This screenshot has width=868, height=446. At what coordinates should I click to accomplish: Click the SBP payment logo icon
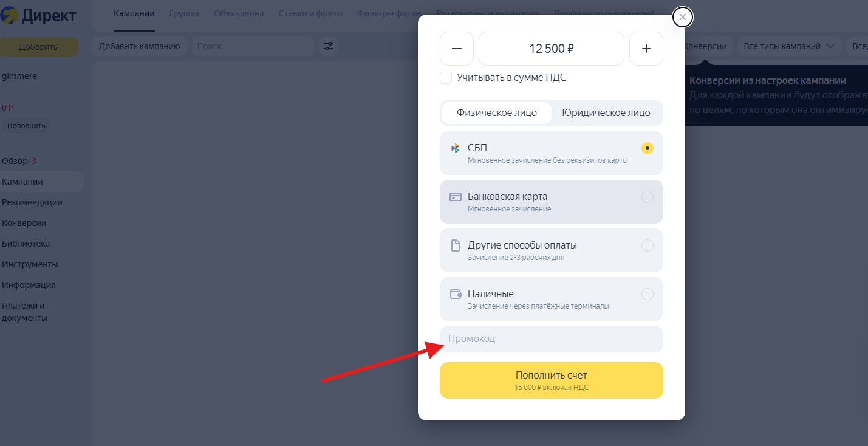(x=455, y=148)
